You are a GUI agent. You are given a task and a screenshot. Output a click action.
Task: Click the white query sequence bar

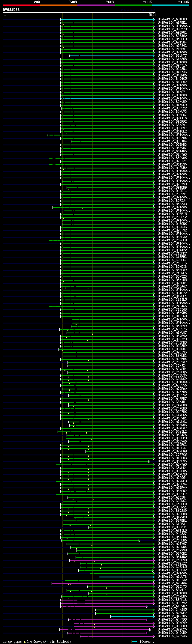[x=79, y=12]
